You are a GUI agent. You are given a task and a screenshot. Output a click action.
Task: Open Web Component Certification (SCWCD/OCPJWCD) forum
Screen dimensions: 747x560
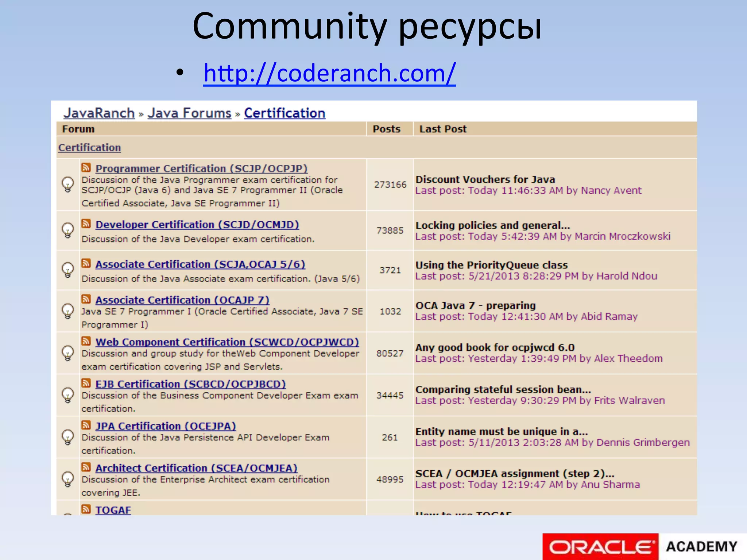(x=227, y=342)
